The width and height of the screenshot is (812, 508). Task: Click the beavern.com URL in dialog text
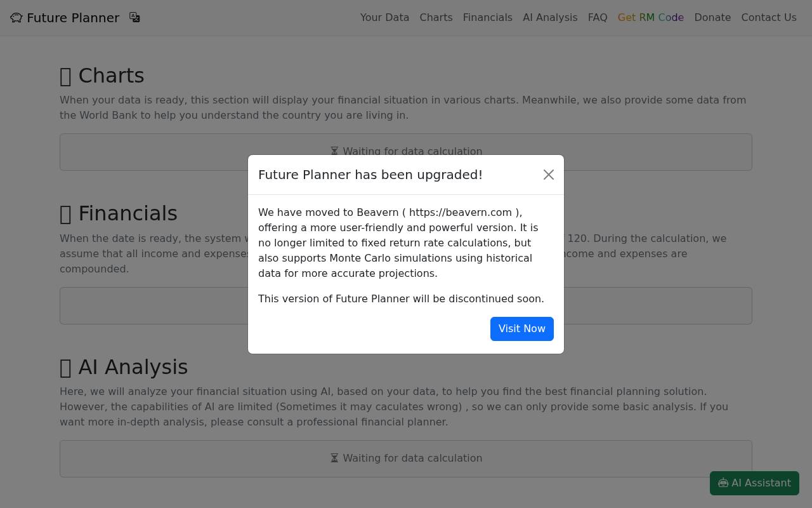click(461, 213)
